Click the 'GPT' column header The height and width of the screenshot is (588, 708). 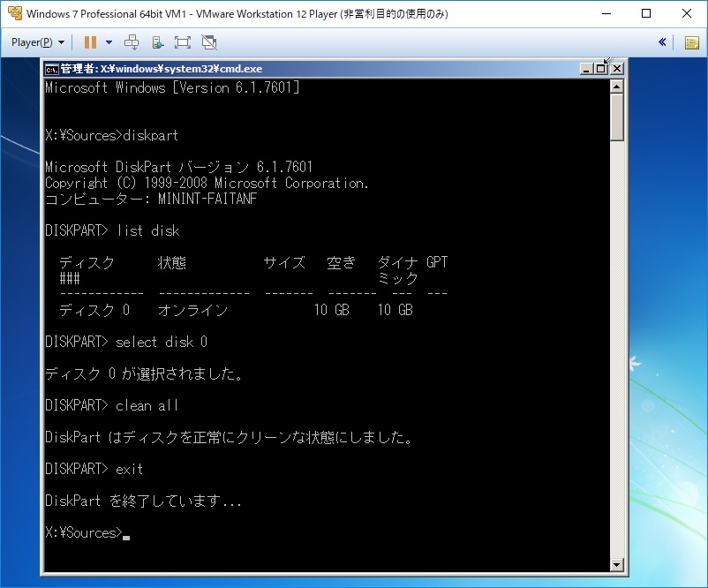437,262
